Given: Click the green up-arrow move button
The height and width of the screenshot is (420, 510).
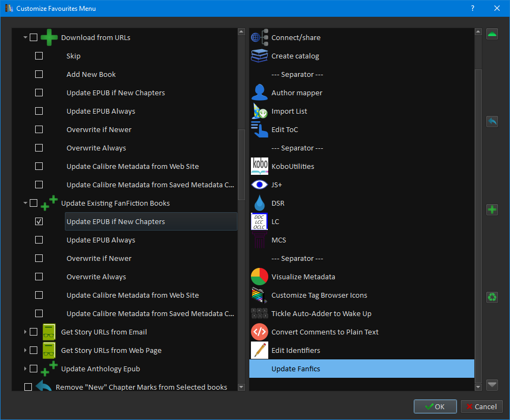Looking at the screenshot, I should tap(492, 34).
